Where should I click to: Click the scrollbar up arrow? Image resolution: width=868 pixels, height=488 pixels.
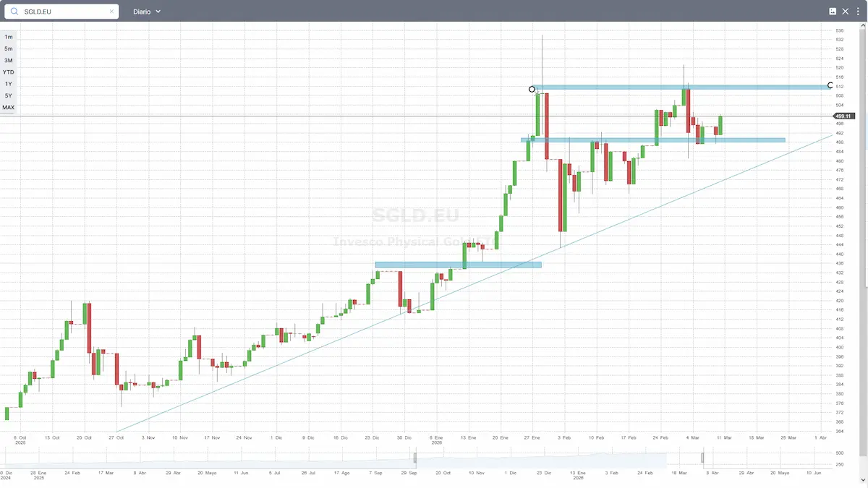click(x=863, y=25)
